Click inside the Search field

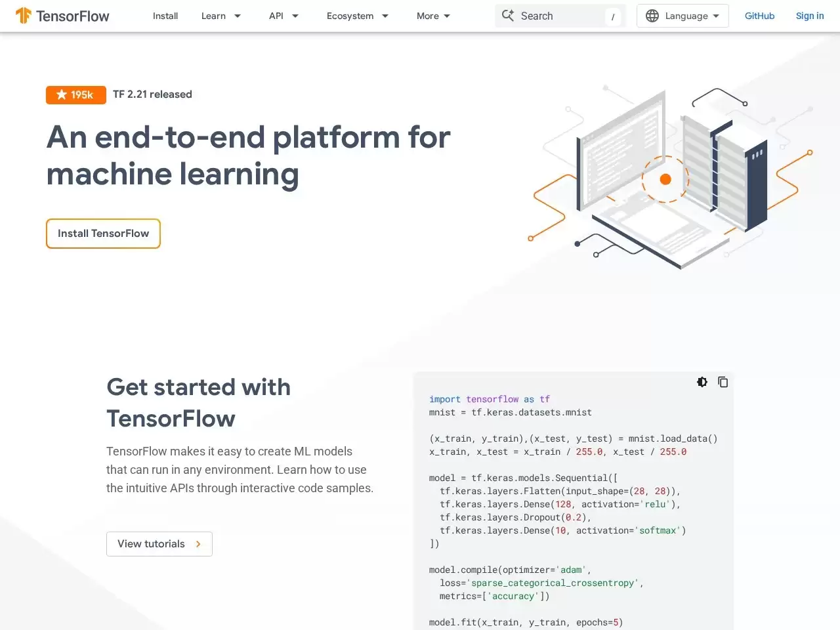click(x=561, y=16)
